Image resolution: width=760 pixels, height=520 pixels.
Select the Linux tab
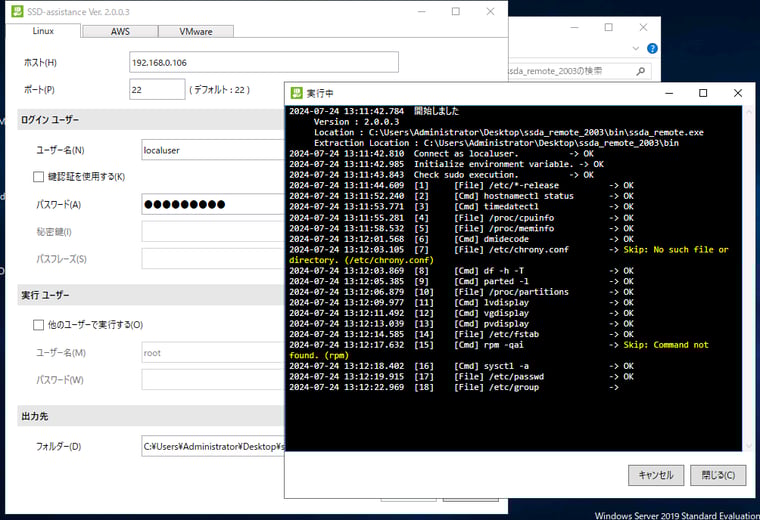click(x=43, y=31)
